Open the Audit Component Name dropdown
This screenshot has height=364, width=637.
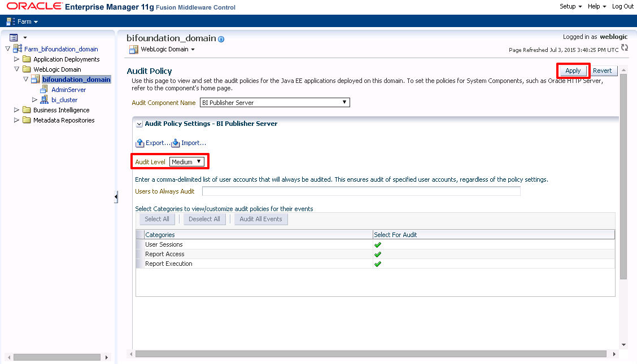[275, 103]
